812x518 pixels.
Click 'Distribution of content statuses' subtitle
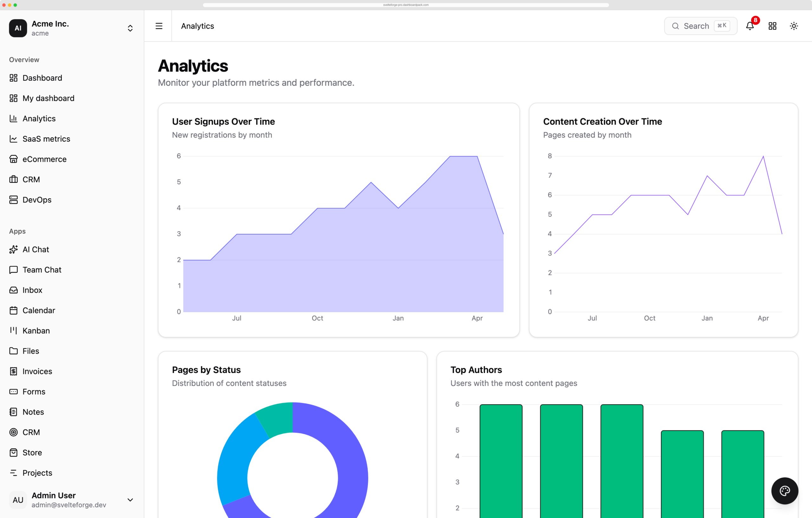[x=229, y=383]
